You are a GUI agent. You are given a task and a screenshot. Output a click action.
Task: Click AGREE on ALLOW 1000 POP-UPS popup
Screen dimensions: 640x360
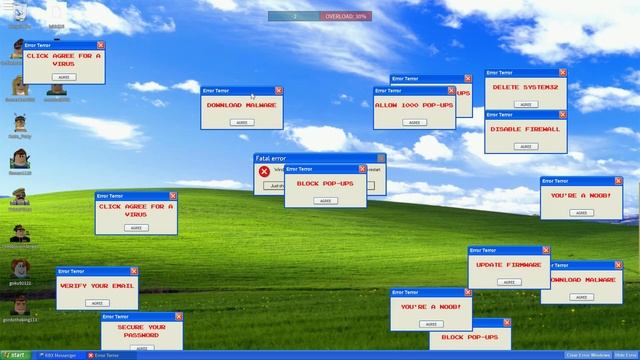tap(414, 122)
